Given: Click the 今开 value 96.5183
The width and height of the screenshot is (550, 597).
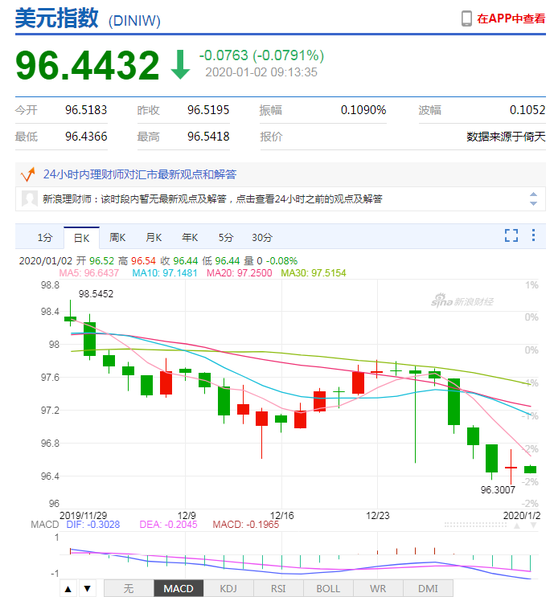Looking at the screenshot, I should coord(86,110).
